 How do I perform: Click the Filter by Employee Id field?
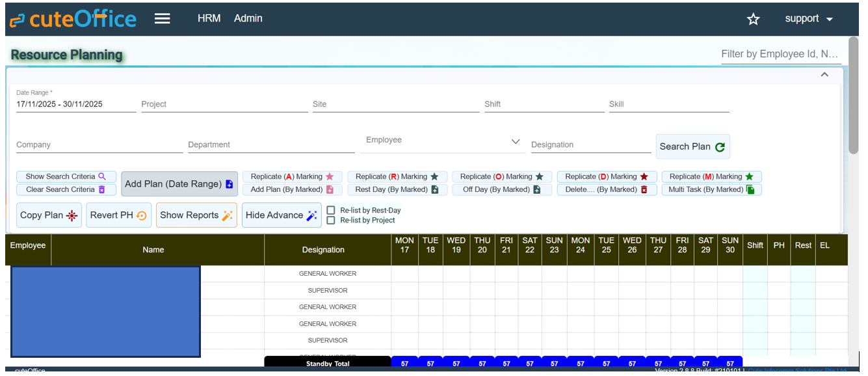tap(780, 54)
